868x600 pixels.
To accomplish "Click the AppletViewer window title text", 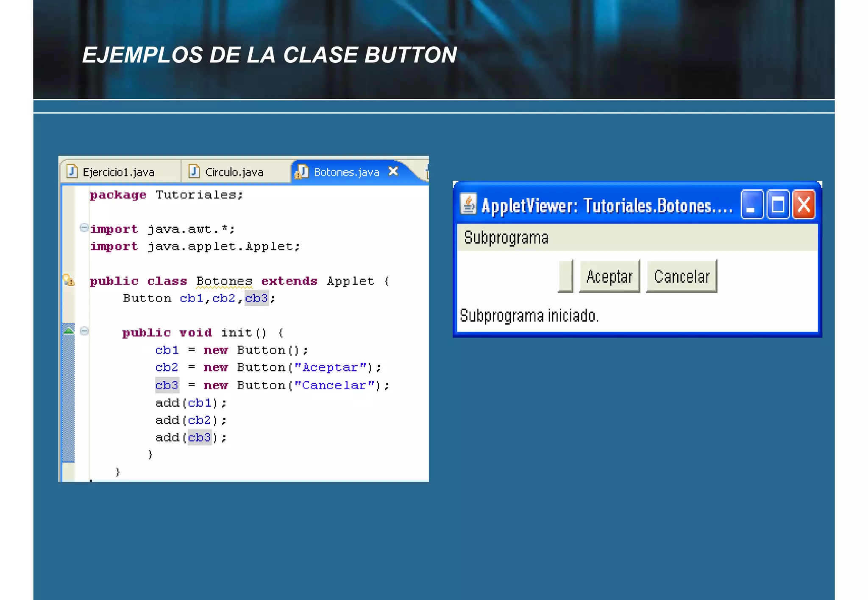I will tap(607, 206).
